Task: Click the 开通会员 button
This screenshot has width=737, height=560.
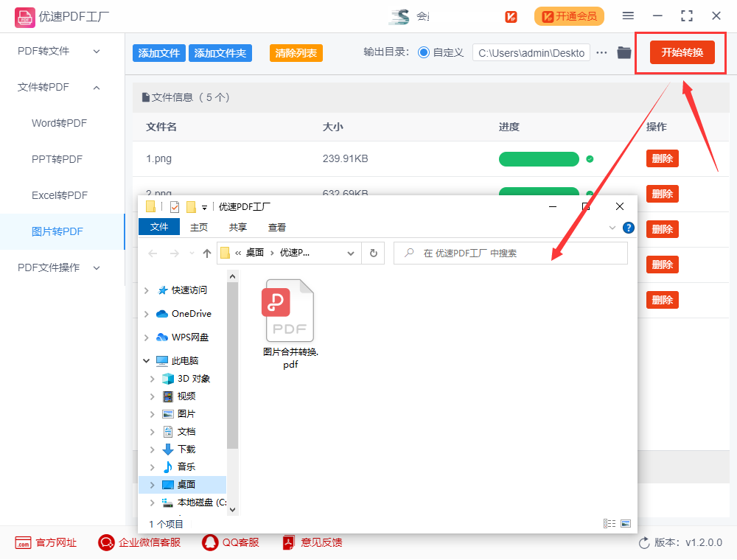Action: 569,17
